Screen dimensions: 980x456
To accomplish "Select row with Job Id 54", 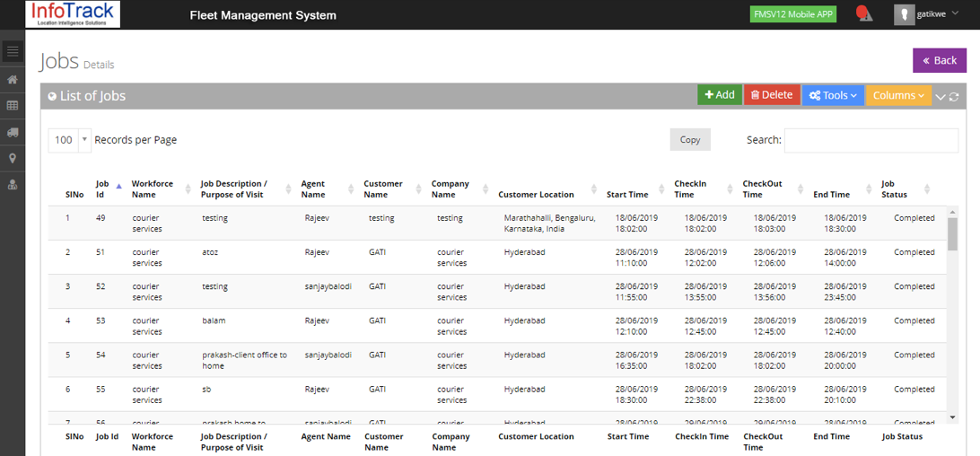I will point(497,360).
